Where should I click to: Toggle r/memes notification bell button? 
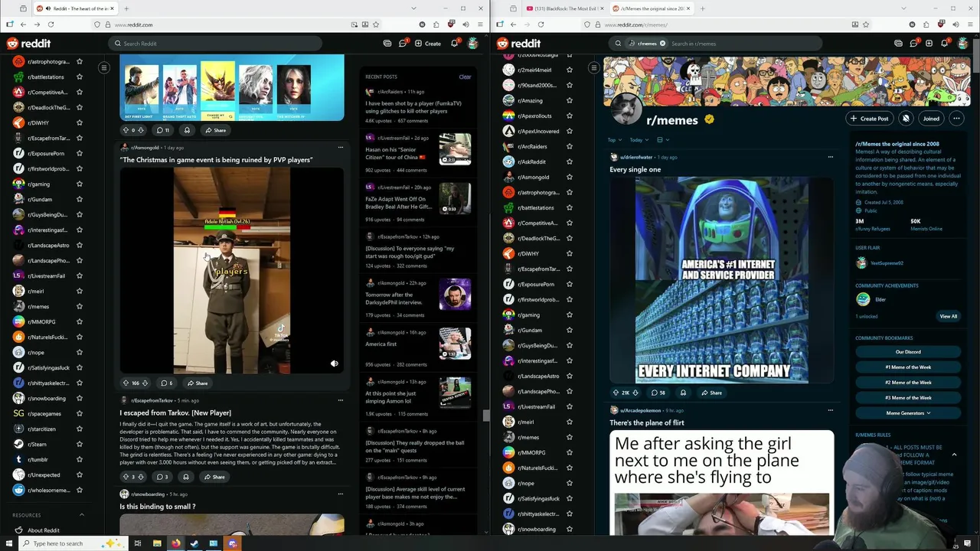[x=906, y=119]
